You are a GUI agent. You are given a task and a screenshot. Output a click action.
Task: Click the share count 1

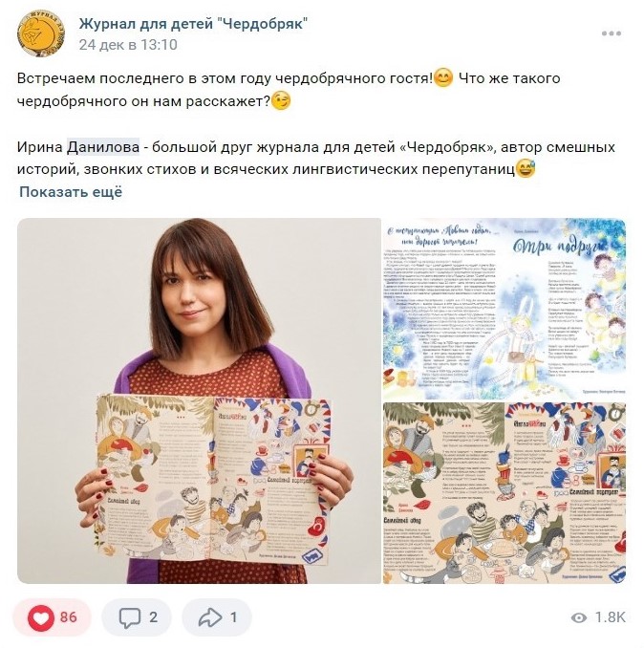[x=234, y=617]
